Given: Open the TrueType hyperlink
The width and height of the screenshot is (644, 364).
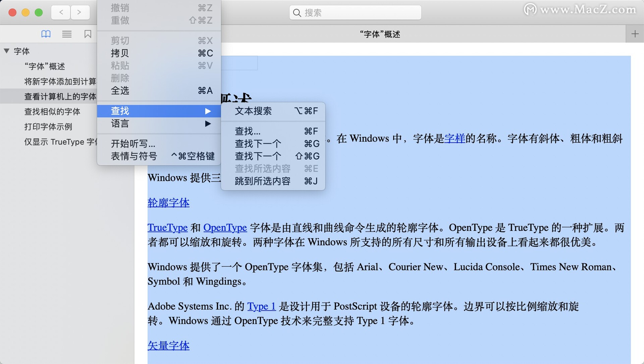Looking at the screenshot, I should pyautogui.click(x=167, y=228).
